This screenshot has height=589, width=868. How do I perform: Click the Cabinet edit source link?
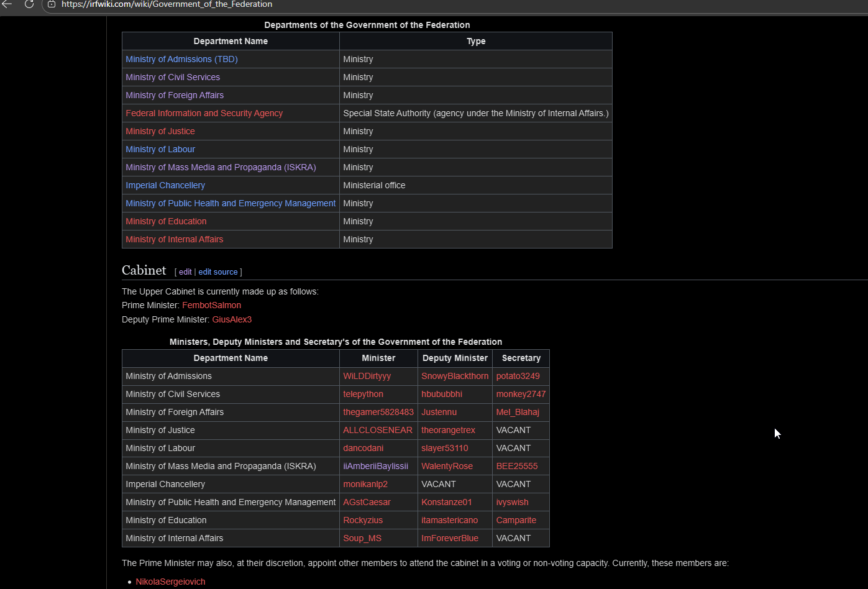point(218,272)
